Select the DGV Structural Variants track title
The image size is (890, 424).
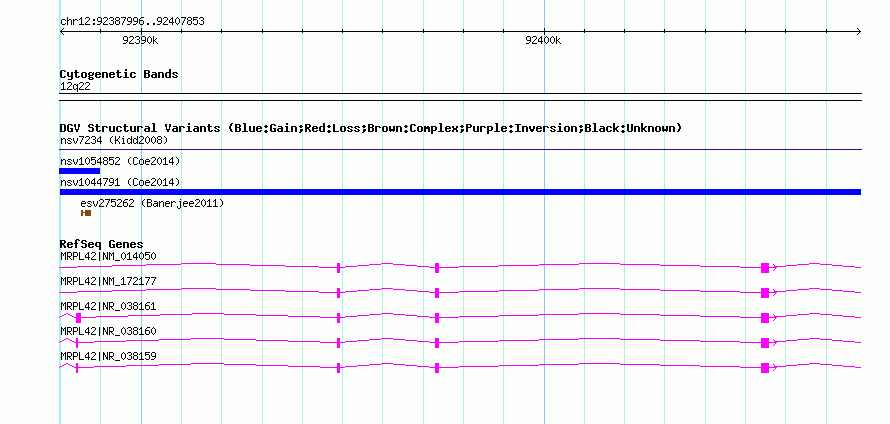click(x=371, y=128)
